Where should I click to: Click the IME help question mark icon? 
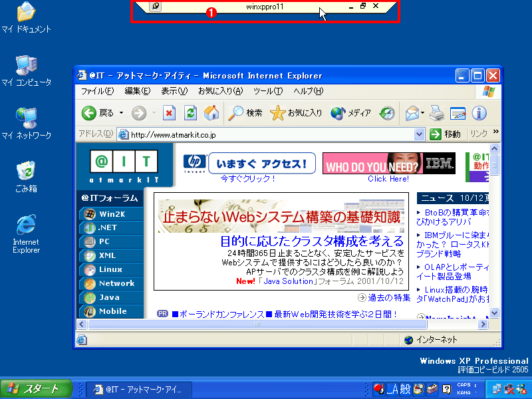click(447, 389)
